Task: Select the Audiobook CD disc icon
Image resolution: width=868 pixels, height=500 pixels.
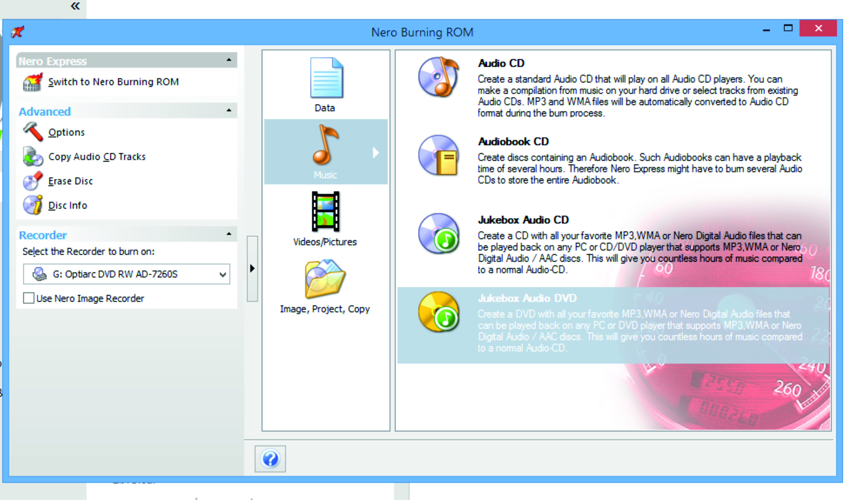Action: (438, 155)
